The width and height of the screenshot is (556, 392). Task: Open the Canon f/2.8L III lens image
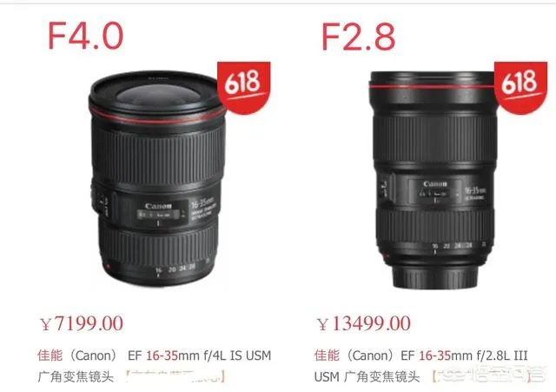[x=434, y=180]
